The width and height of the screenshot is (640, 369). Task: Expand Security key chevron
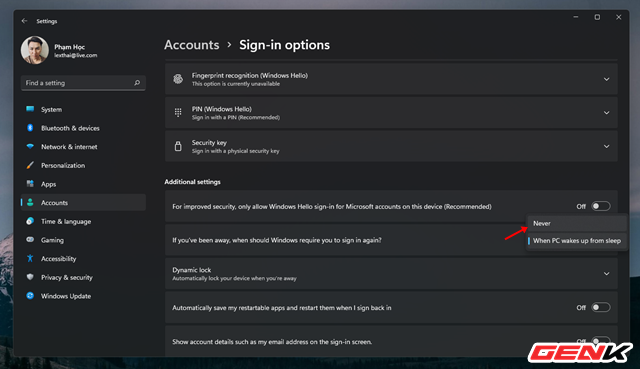(607, 146)
